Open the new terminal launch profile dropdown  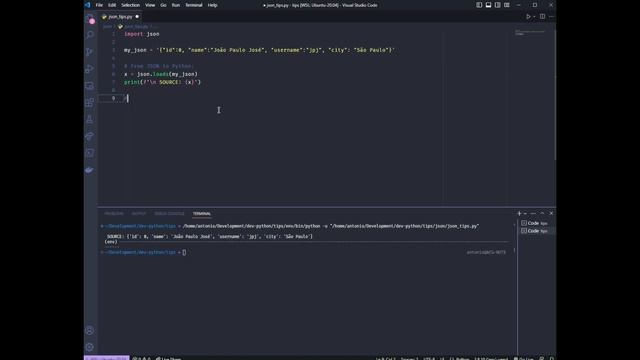[x=525, y=213]
